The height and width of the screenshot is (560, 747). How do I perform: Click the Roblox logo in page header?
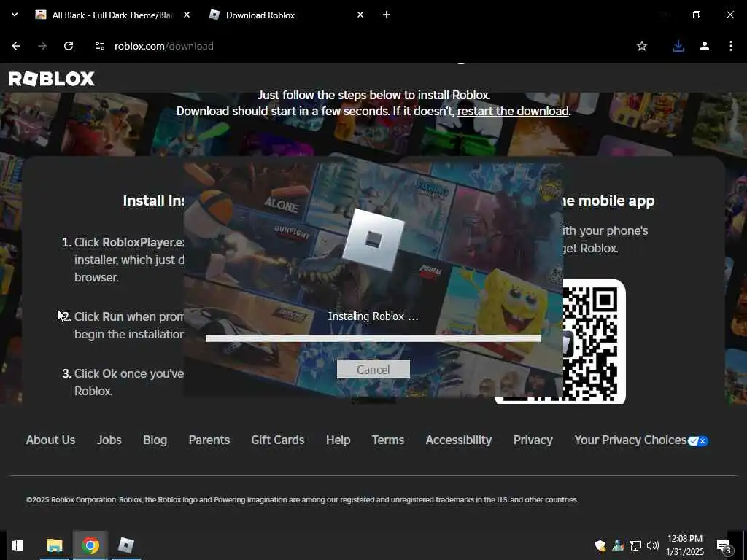[52, 79]
